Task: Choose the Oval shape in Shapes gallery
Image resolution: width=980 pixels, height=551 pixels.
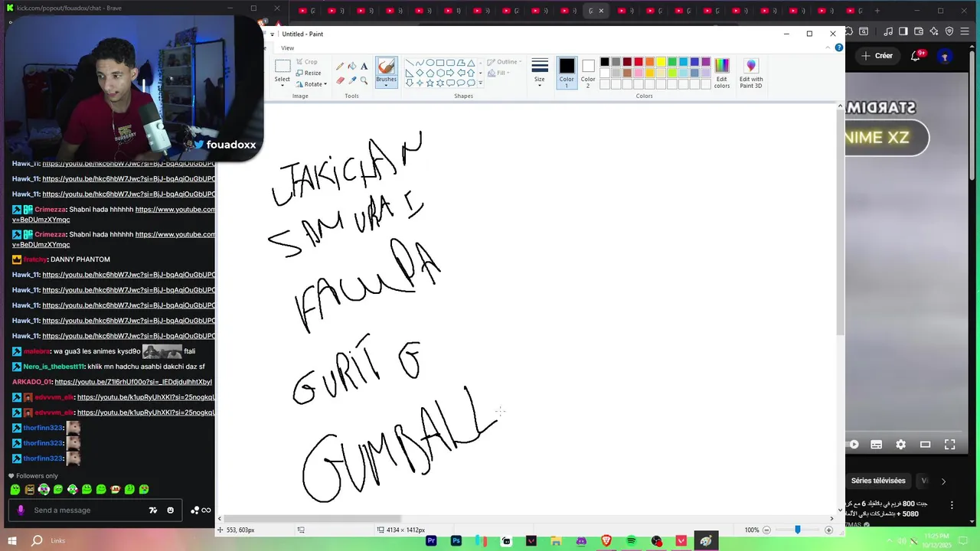Action: (x=430, y=63)
